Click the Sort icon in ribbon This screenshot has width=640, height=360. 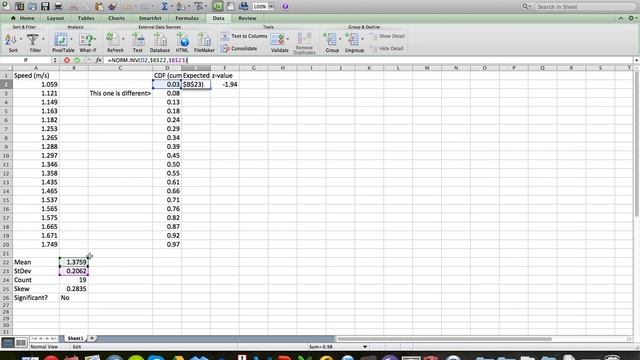click(11, 40)
